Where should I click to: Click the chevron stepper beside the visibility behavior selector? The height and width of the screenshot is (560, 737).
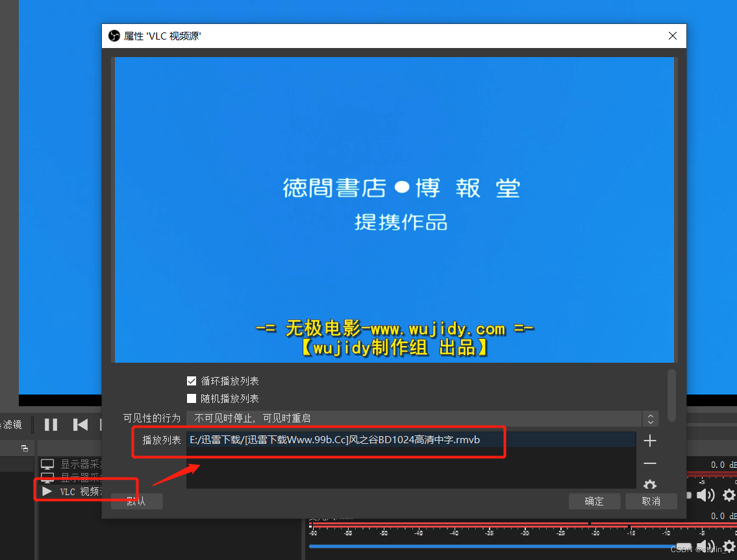click(x=650, y=419)
